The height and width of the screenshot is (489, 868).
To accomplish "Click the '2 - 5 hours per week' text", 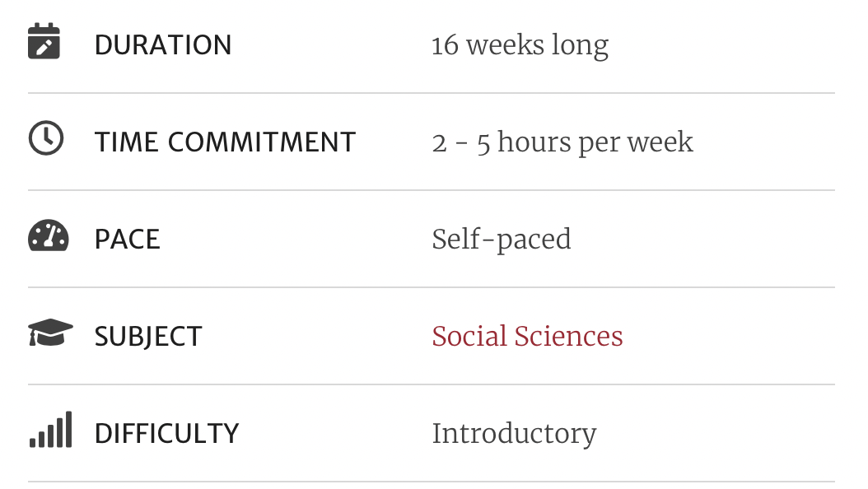I will click(x=562, y=143).
